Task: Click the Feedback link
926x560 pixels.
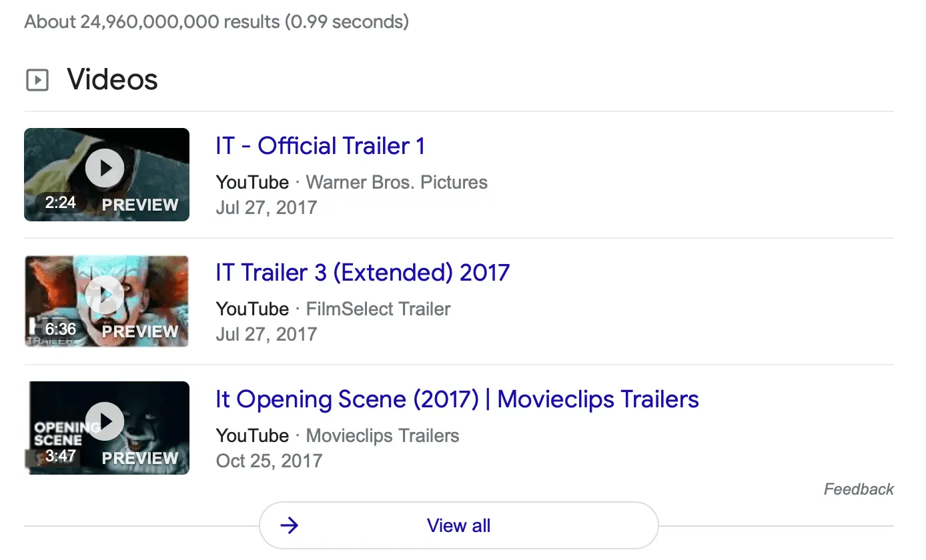Action: tap(859, 489)
